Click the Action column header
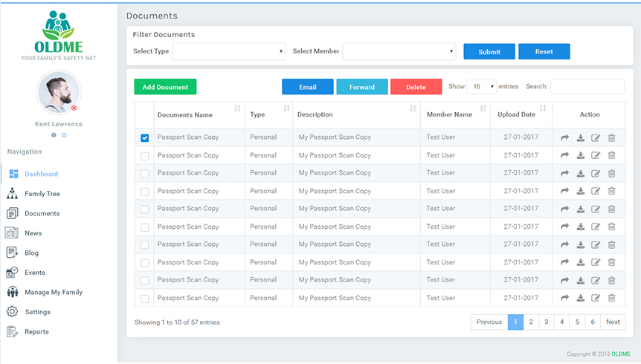The image size is (641, 364). point(590,114)
